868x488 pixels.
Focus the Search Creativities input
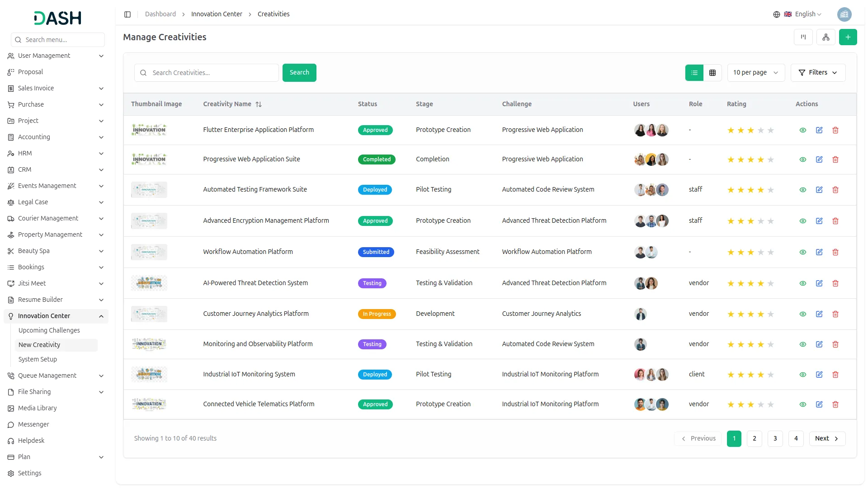[207, 73]
